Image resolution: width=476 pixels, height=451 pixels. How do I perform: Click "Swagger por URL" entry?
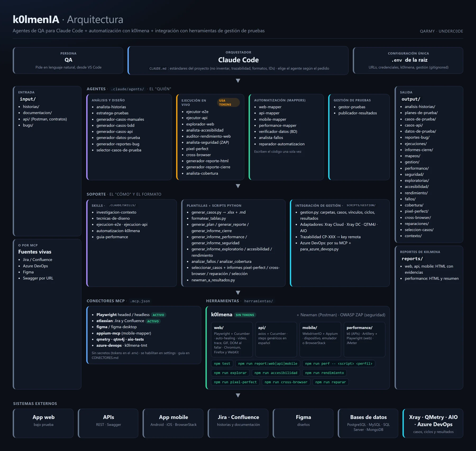[x=38, y=278]
